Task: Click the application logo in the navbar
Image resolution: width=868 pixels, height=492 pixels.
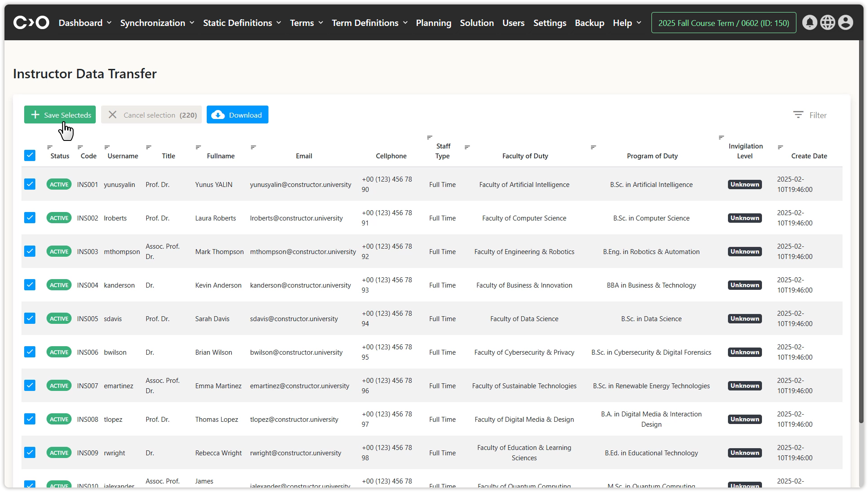Action: click(31, 22)
